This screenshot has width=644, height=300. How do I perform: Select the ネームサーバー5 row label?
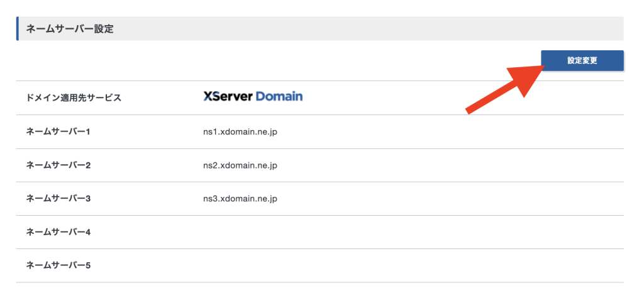[58, 265]
